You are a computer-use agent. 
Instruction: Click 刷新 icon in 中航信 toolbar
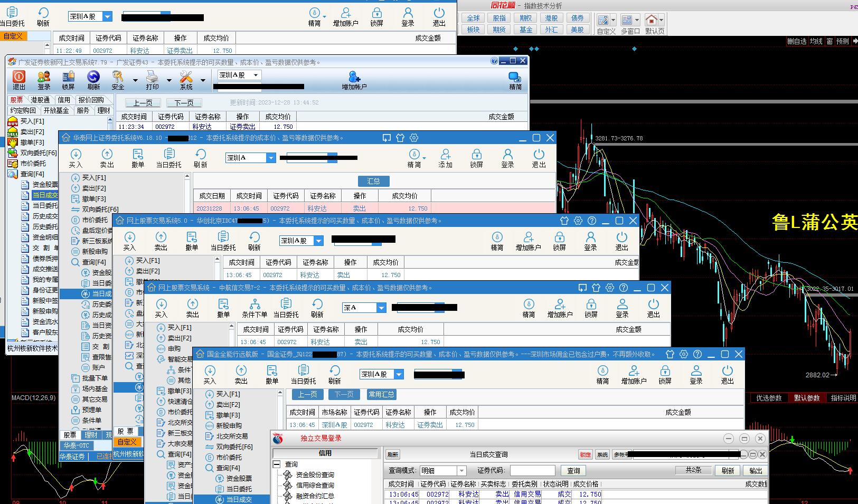tap(317, 304)
